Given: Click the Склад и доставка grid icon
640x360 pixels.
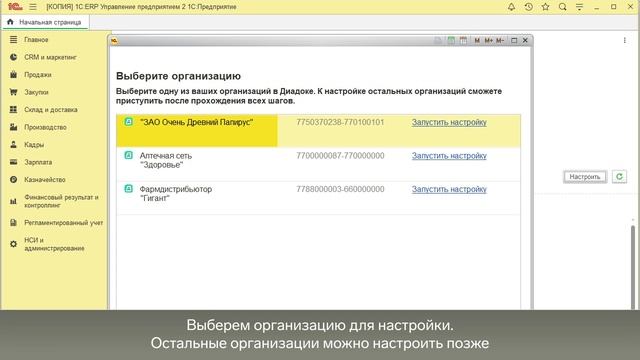Looking at the screenshot, I should point(13,110).
